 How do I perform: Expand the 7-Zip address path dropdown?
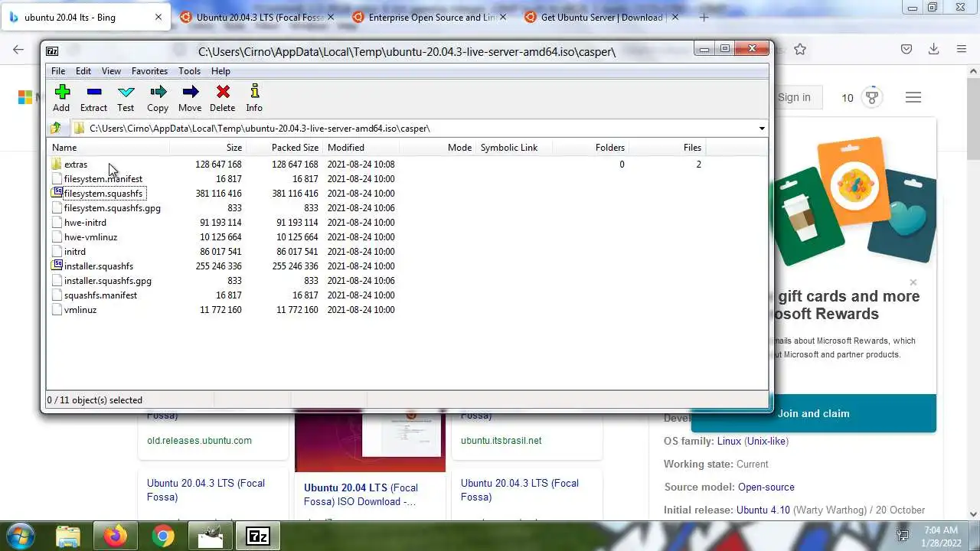coord(762,129)
